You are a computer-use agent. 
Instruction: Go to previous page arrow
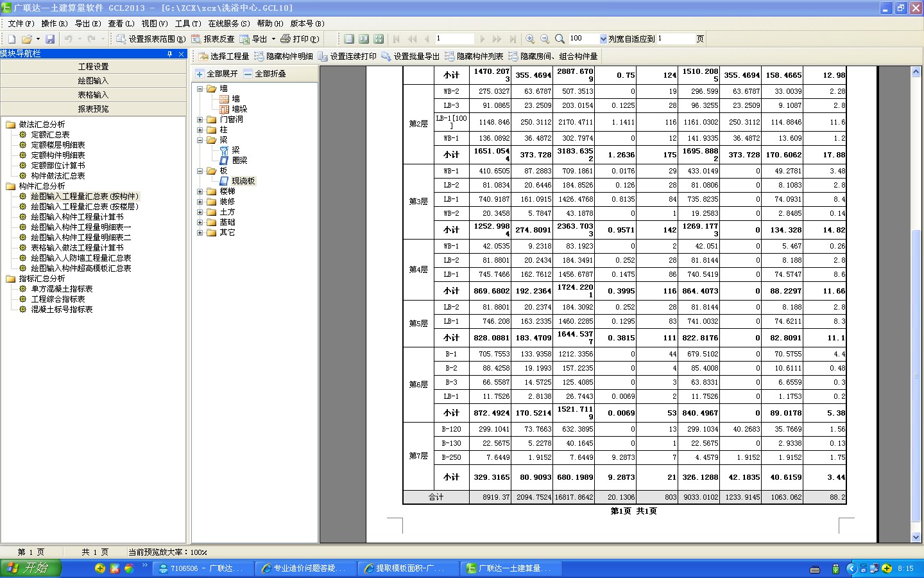[427, 39]
